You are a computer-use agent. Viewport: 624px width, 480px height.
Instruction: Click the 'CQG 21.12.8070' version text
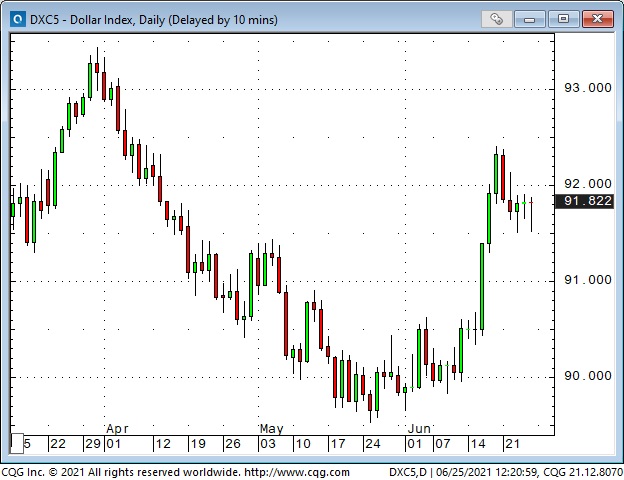pyautogui.click(x=583, y=472)
